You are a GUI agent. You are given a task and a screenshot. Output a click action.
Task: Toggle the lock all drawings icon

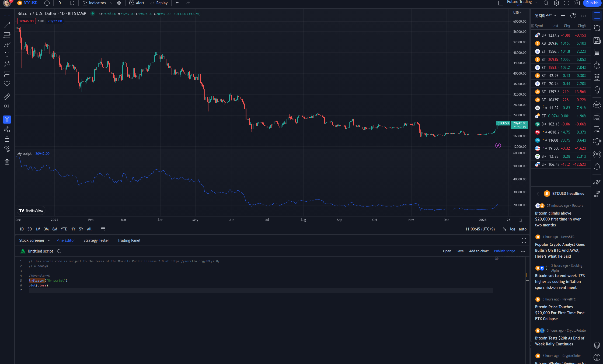pyautogui.click(x=7, y=139)
